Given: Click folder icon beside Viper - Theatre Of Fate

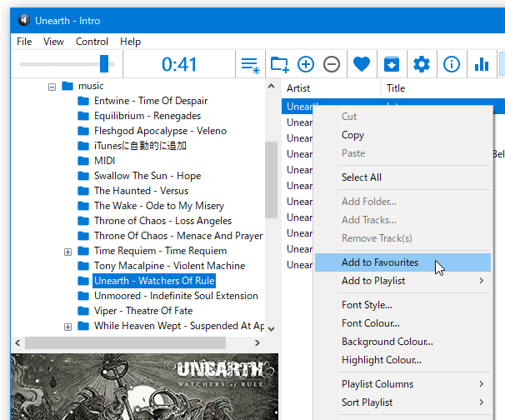Looking at the screenshot, I should point(83,311).
